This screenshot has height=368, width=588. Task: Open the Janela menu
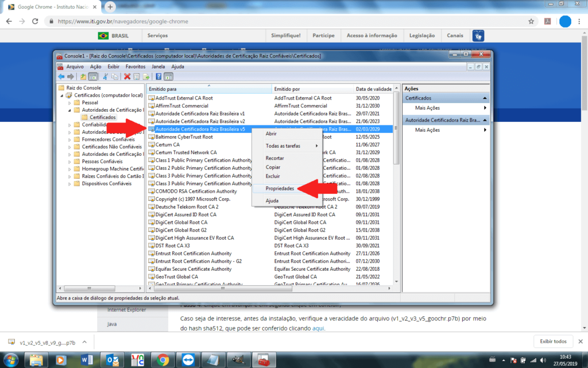click(158, 67)
